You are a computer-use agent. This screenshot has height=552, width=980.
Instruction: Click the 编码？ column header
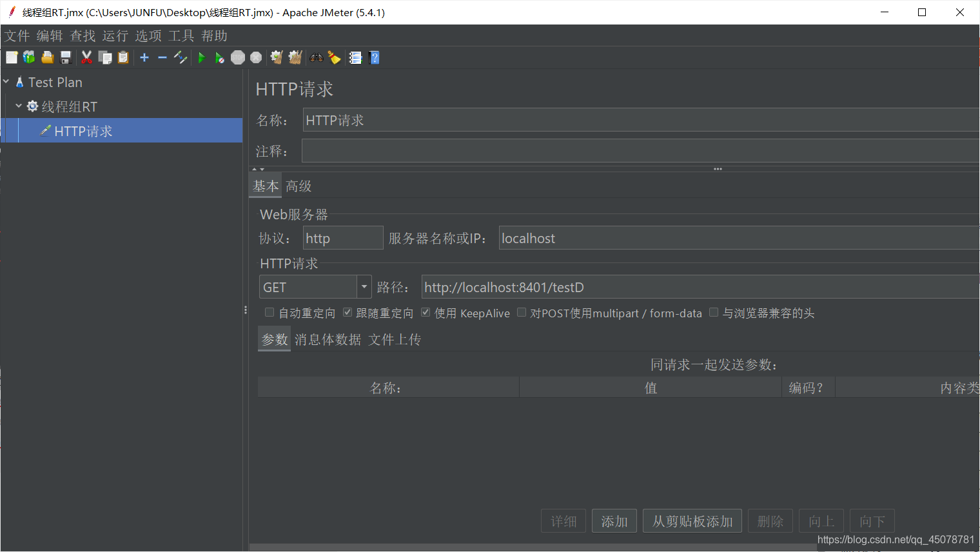tap(808, 388)
